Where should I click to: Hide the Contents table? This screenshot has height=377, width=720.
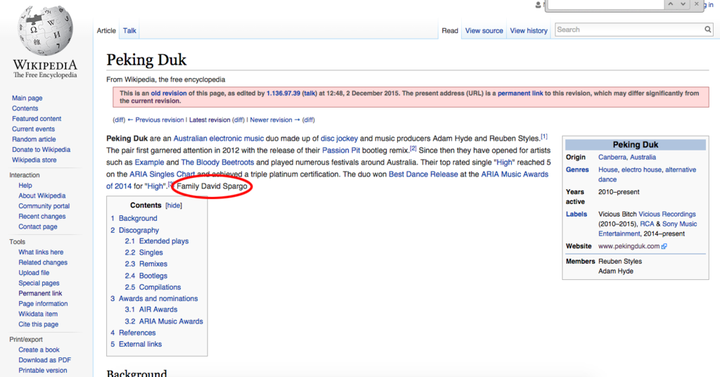174,205
